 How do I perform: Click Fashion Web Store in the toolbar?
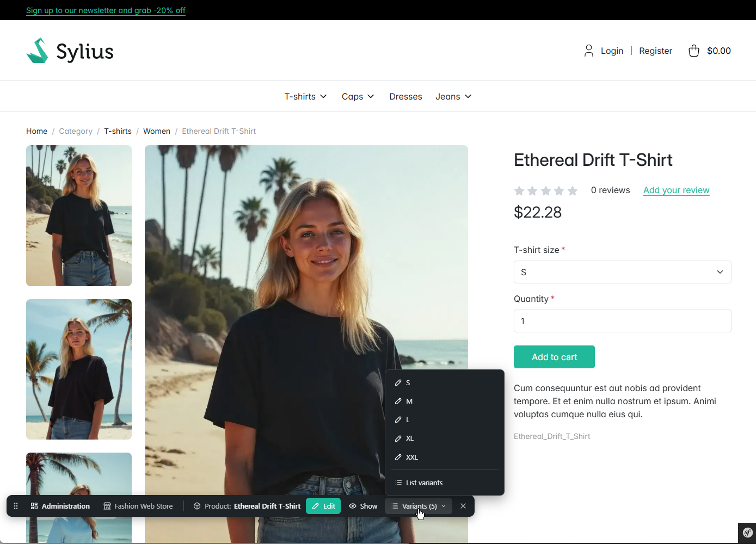138,506
